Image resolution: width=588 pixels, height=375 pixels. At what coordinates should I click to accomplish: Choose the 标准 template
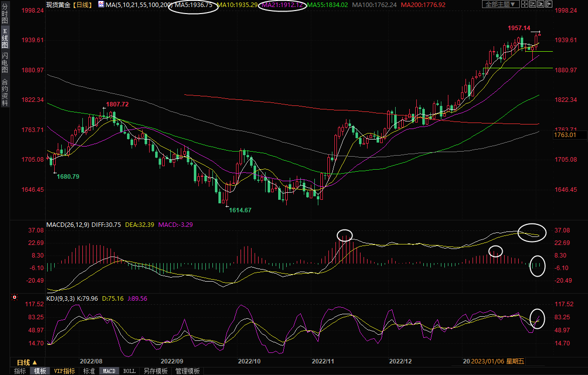pyautogui.click(x=89, y=371)
